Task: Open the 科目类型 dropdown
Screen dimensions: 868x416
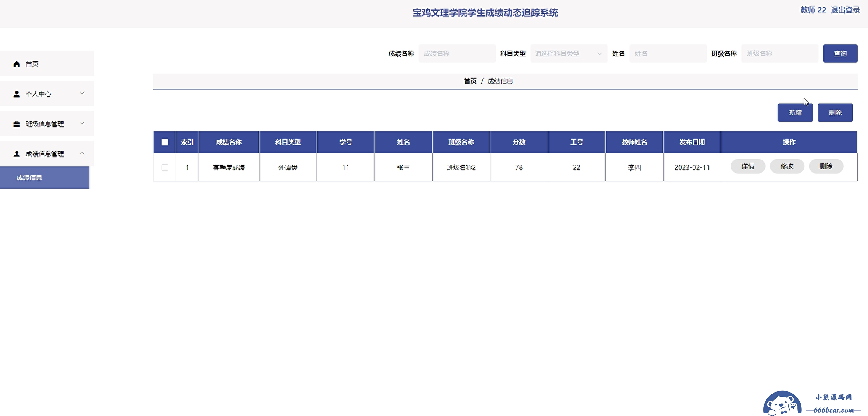Action: pyautogui.click(x=569, y=53)
